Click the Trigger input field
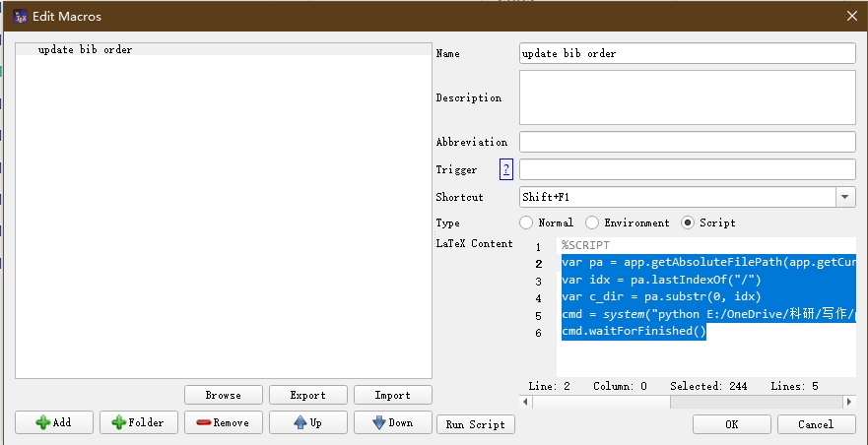The height and width of the screenshot is (445, 868). 687,169
